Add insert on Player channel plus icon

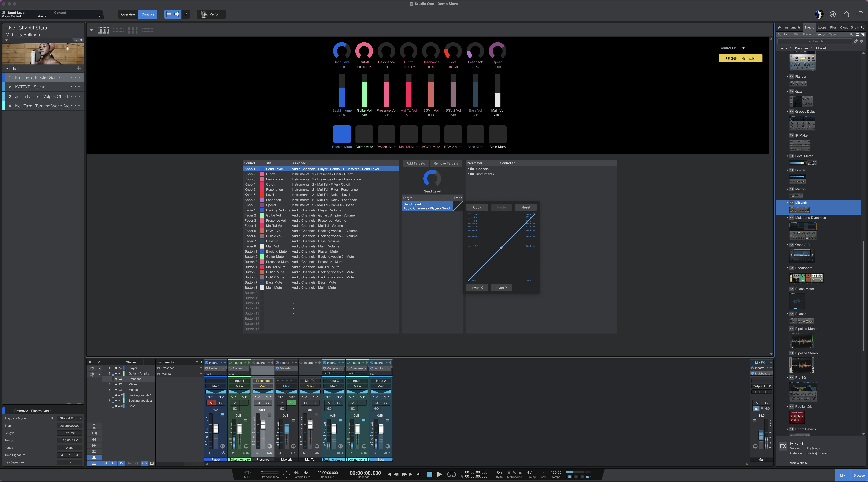click(x=225, y=363)
